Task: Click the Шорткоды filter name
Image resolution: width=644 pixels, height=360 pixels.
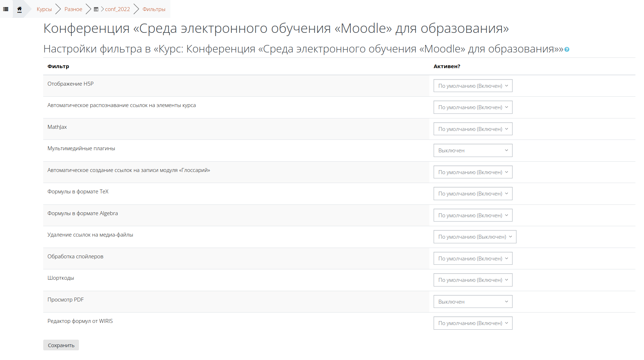Action: coord(61,278)
